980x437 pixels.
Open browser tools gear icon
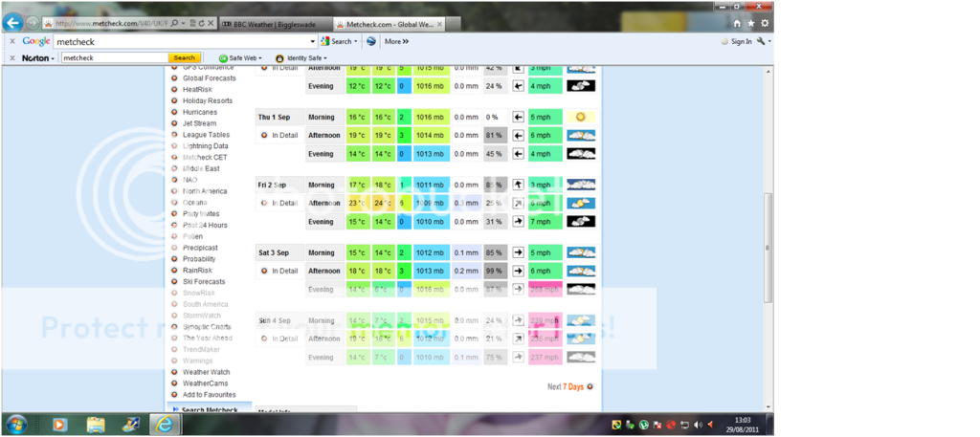pyautogui.click(x=764, y=23)
